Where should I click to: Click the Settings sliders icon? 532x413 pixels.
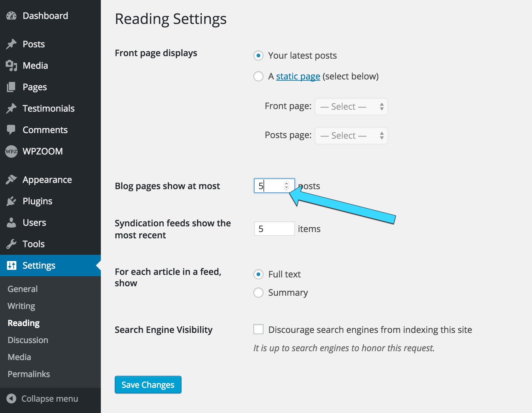[11, 265]
